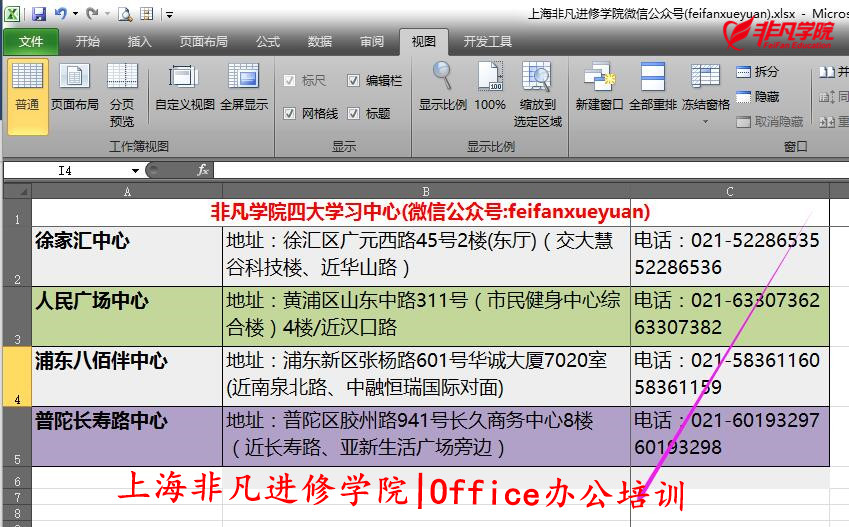Select column C header
Screen dimensions: 849x527
(730, 192)
